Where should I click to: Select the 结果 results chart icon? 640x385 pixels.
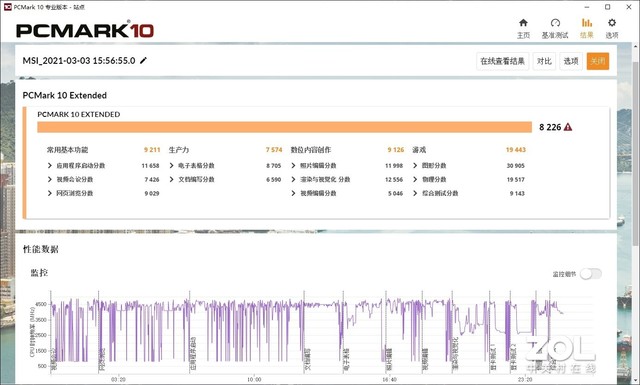point(587,23)
